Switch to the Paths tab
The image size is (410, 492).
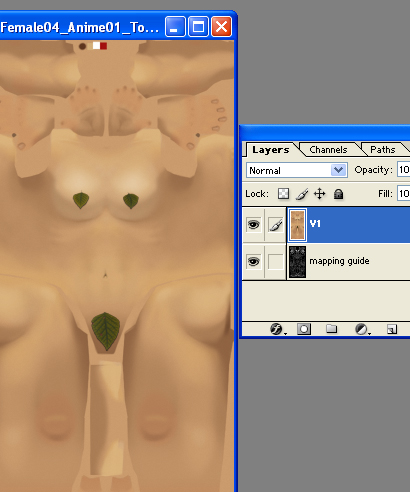click(x=383, y=150)
